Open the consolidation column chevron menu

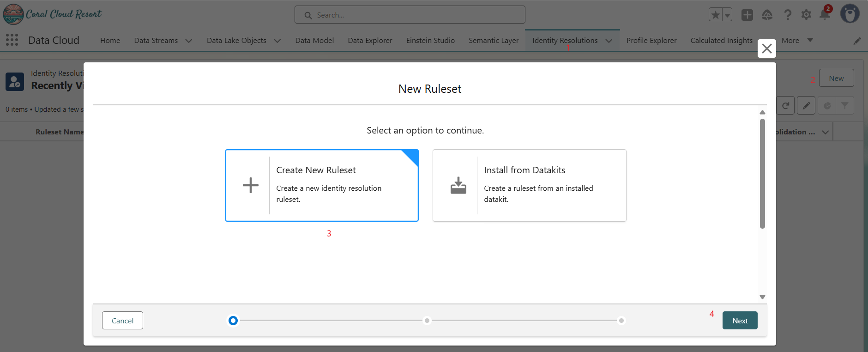(x=825, y=132)
